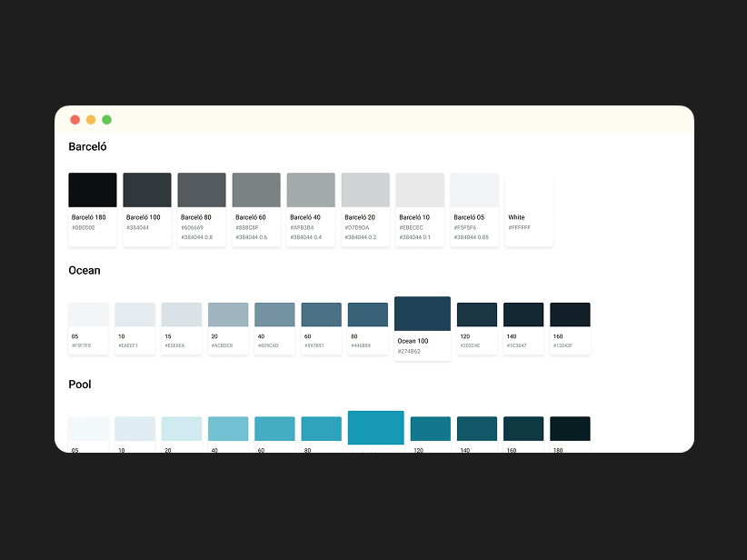The image size is (747, 560).
Task: Click the Barceló 60 color block
Action: point(256,190)
